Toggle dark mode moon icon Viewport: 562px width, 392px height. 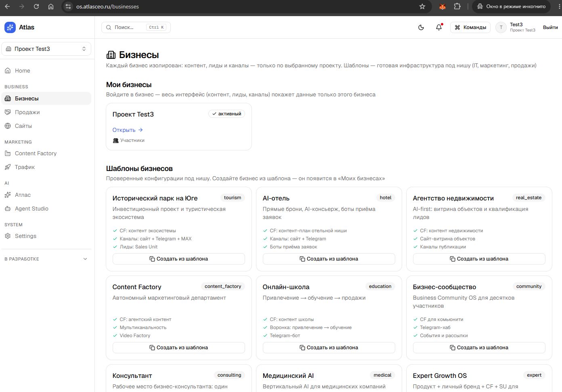[421, 27]
